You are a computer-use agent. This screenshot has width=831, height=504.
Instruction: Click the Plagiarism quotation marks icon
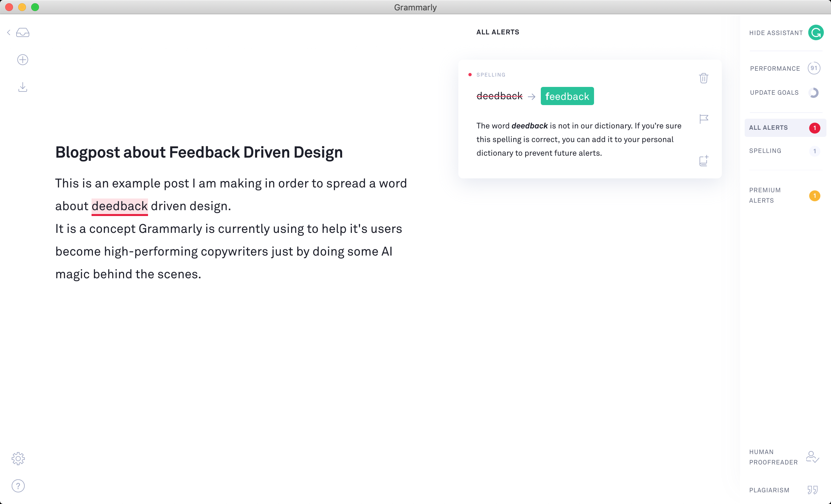click(813, 490)
